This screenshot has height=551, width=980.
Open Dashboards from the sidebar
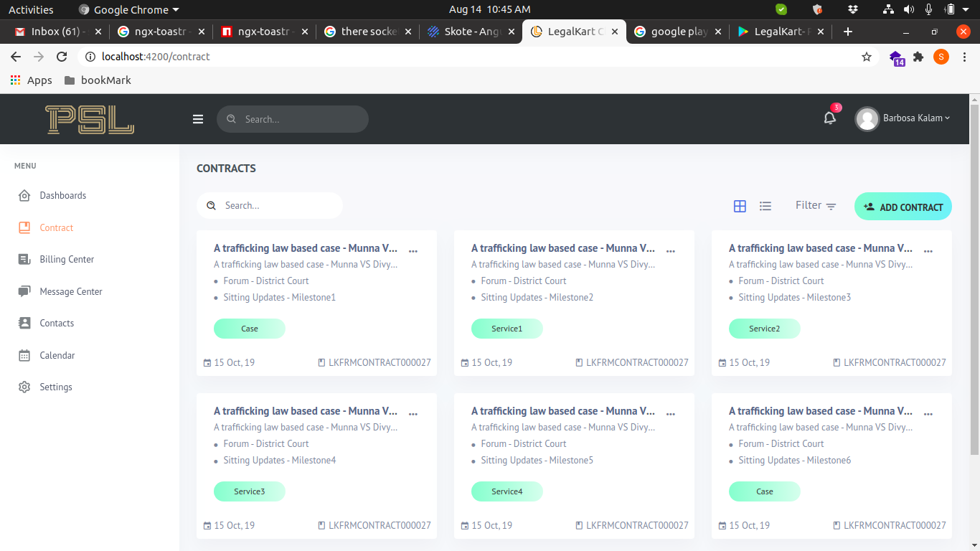[x=62, y=196]
